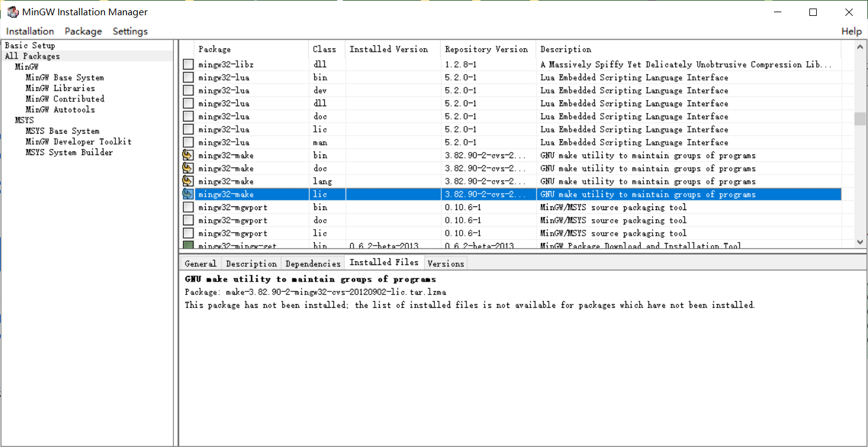Click 'lang' class cell of mingw32-make
This screenshot has width=868, height=447.
(322, 181)
